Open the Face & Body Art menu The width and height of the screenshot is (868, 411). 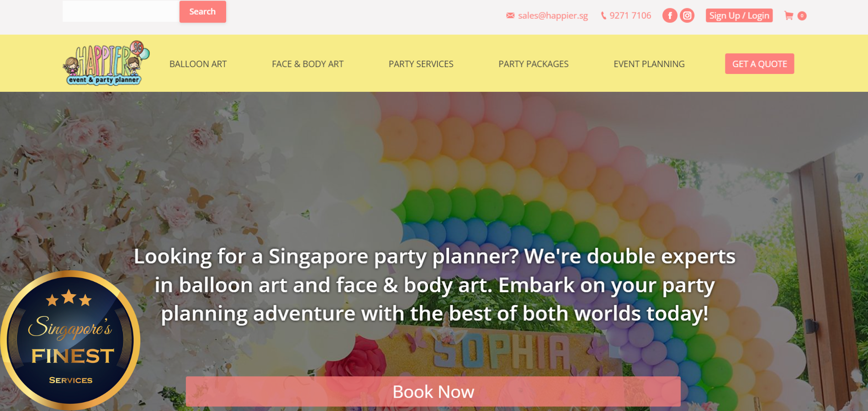(x=307, y=64)
